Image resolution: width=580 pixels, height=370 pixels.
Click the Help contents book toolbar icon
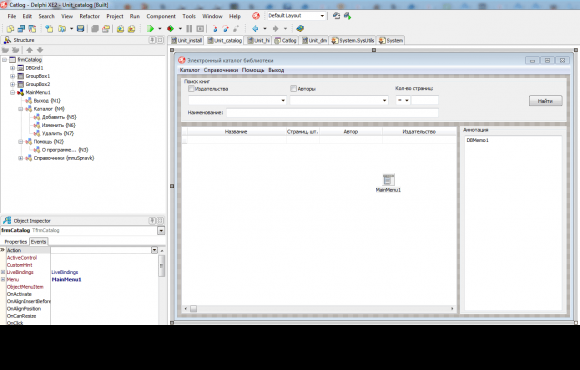[x=300, y=28]
